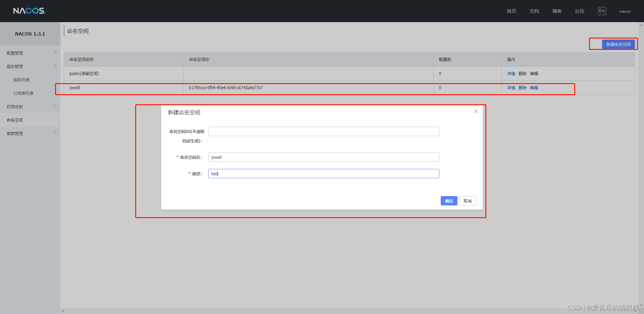Open 配置管理 in the sidebar
The image size is (644, 314).
click(x=15, y=53)
